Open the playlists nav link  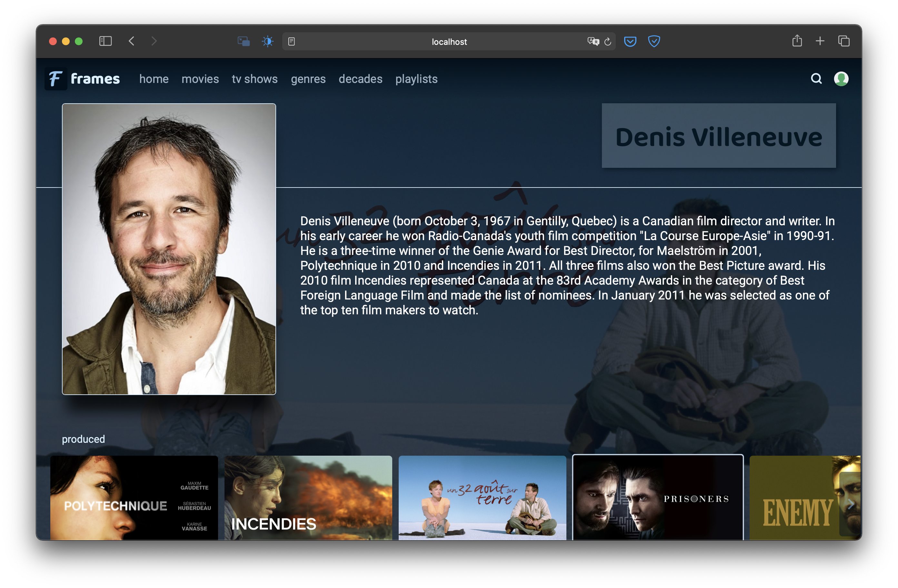tap(416, 79)
